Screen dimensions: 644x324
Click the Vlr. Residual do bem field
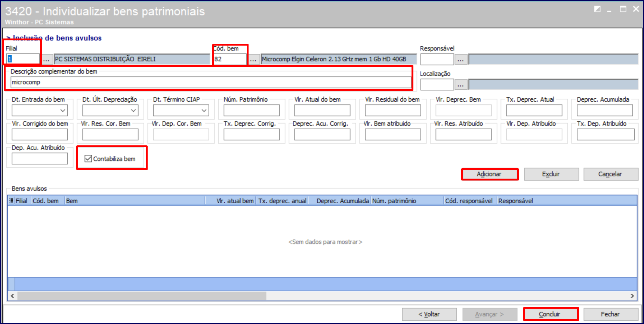pyautogui.click(x=393, y=111)
